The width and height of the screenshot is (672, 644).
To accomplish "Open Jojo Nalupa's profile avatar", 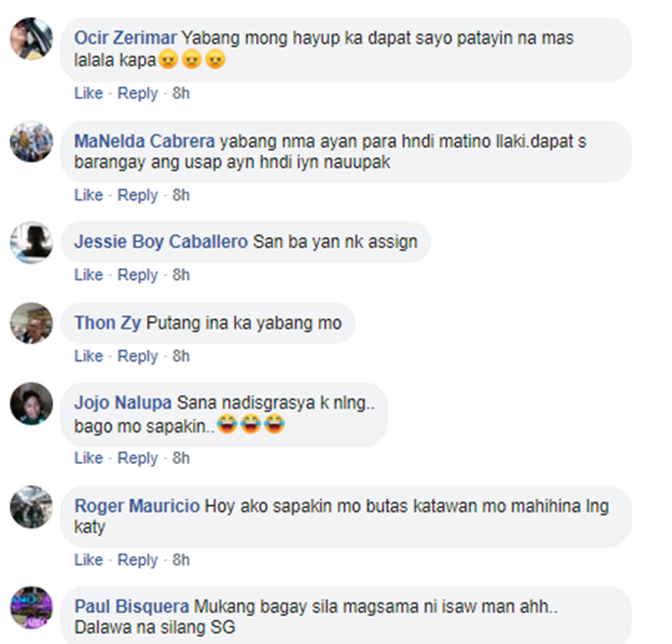I will 31,404.
